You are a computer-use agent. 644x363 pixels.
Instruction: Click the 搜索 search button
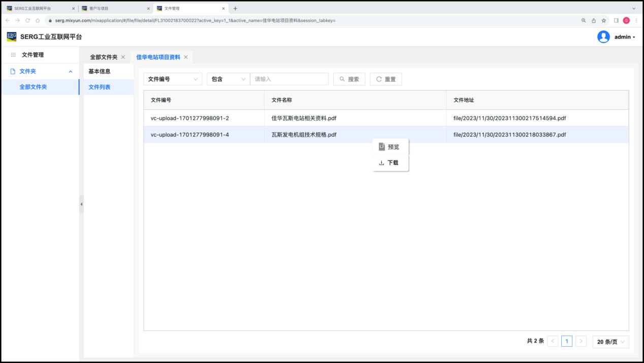[x=349, y=79]
